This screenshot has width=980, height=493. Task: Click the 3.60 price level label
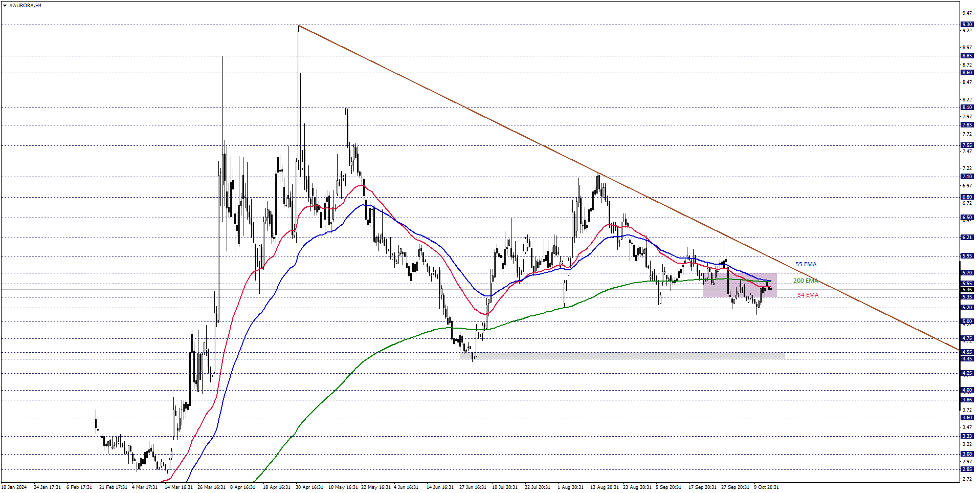point(967,418)
